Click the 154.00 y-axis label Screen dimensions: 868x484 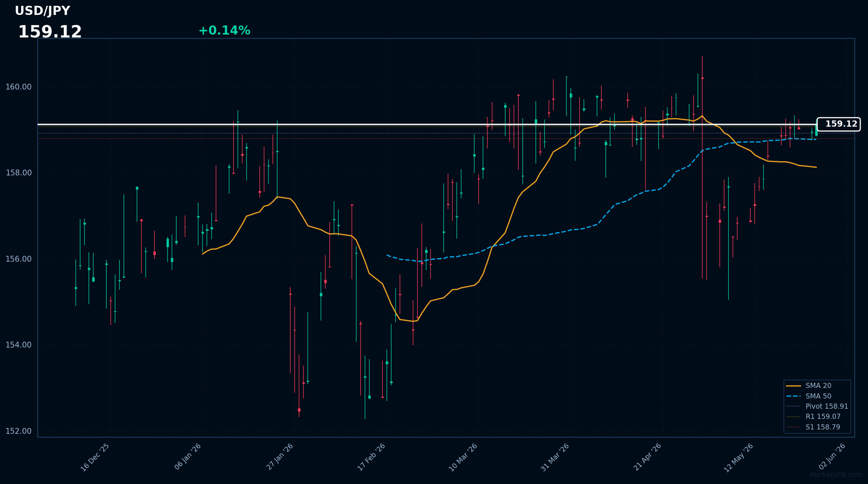19,345
